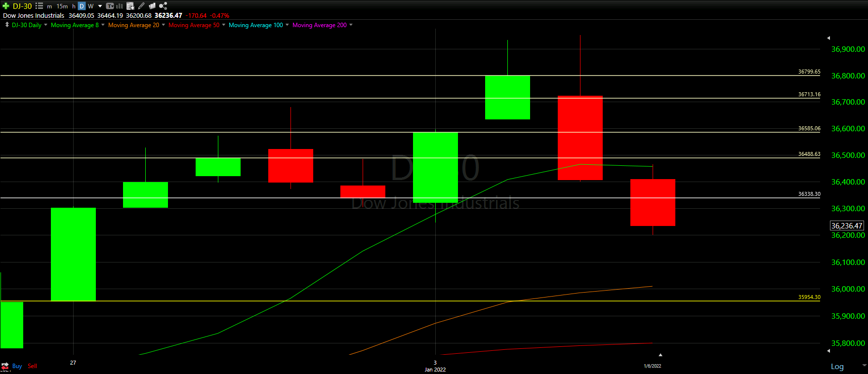The image size is (868, 374).
Task: Expand Moving Average 50 dropdown arrow
Action: point(224,25)
